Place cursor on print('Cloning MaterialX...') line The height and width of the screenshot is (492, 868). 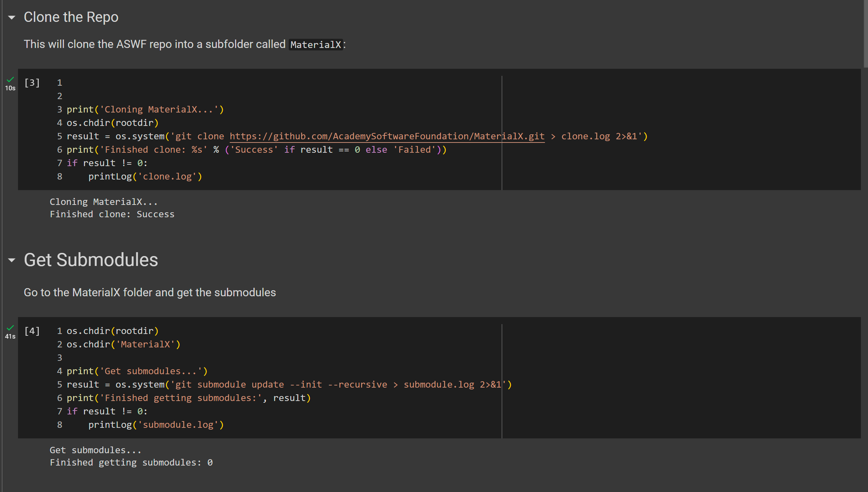[145, 110]
